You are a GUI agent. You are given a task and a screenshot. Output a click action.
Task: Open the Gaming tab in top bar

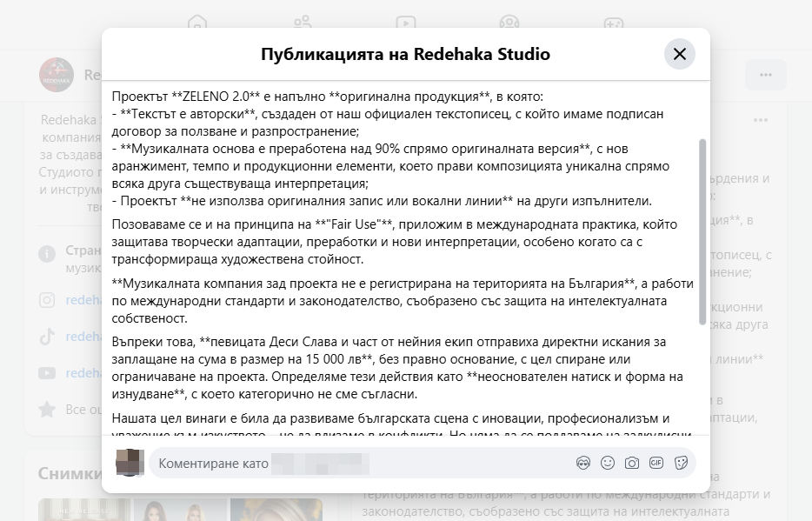614,23
